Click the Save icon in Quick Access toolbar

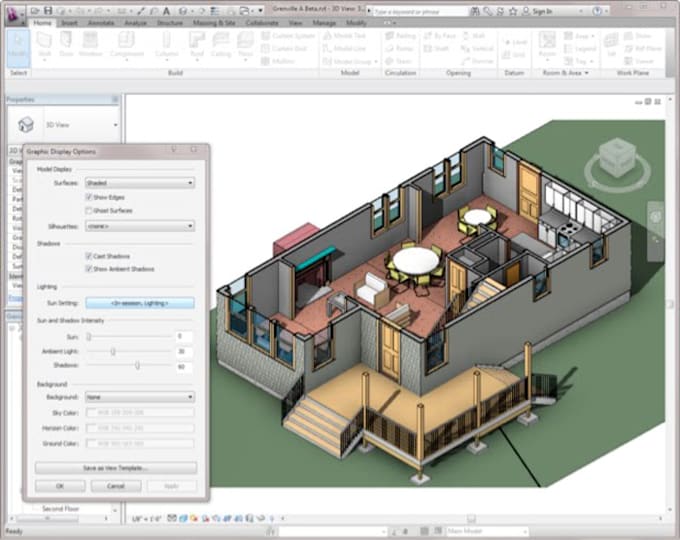click(x=49, y=10)
